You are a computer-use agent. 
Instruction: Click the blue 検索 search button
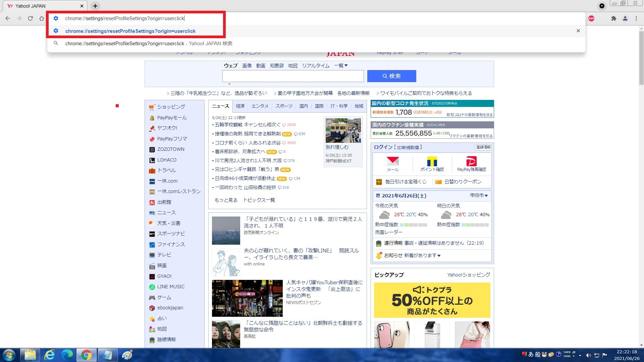391,76
